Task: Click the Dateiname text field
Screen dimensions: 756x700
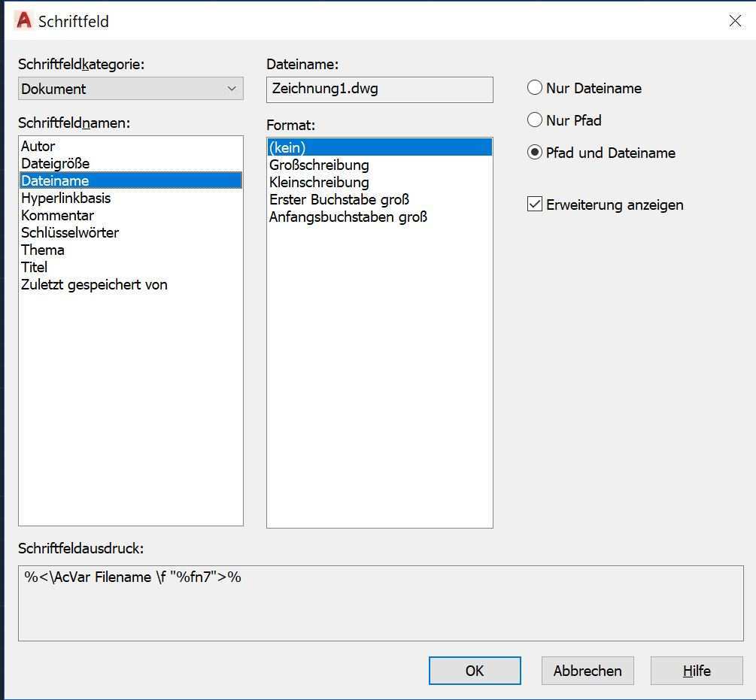Action: click(380, 89)
